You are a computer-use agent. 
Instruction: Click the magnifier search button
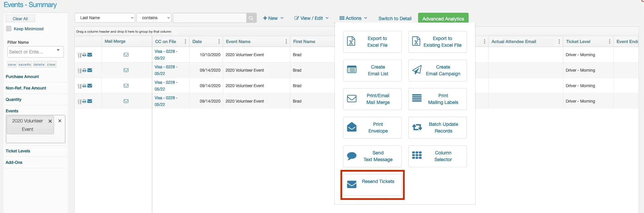coord(251,18)
